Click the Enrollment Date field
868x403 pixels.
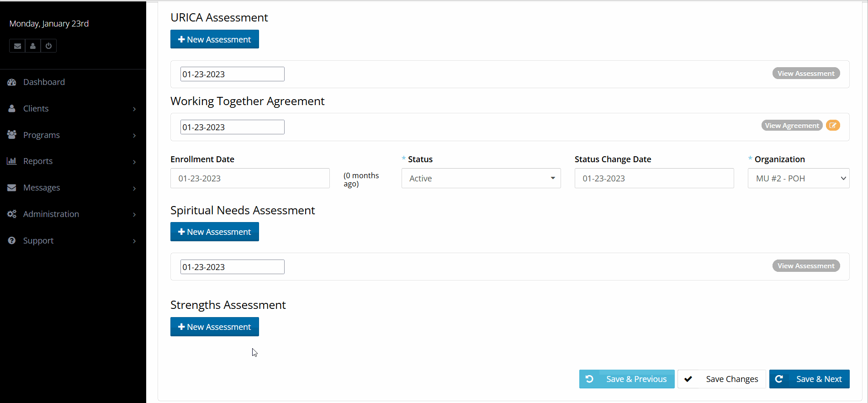(x=250, y=178)
